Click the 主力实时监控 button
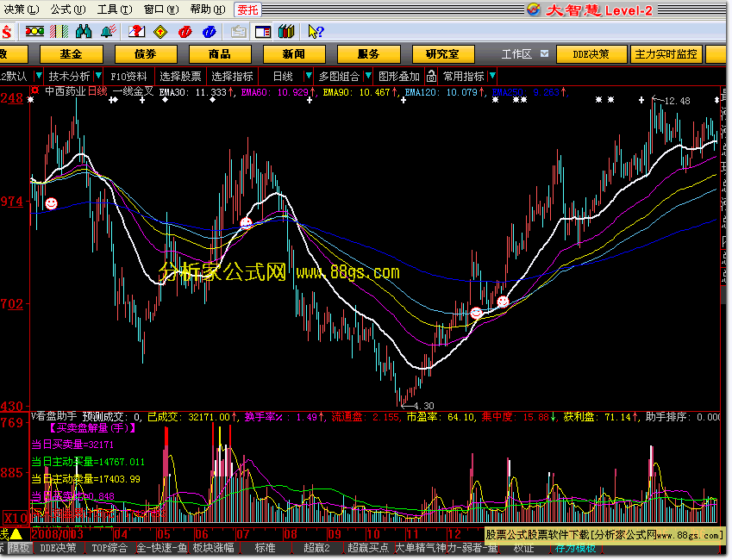Image resolution: width=732 pixels, height=560 pixels. (x=666, y=54)
